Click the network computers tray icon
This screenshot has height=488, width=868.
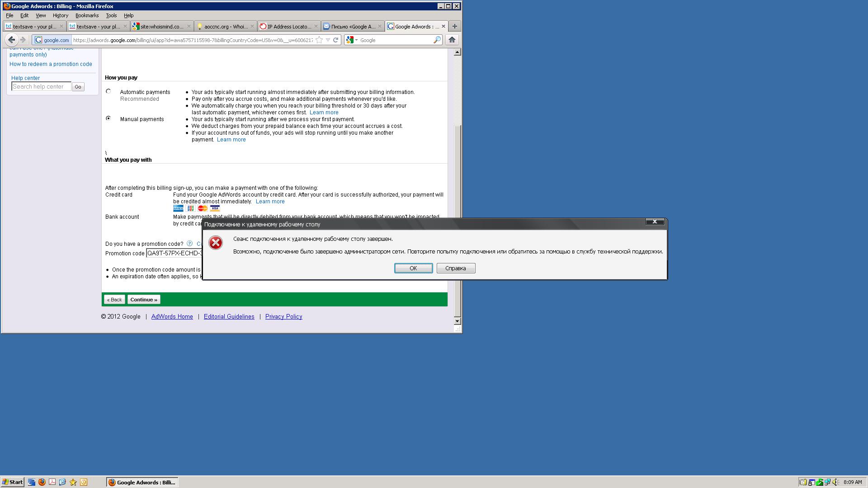click(x=827, y=482)
